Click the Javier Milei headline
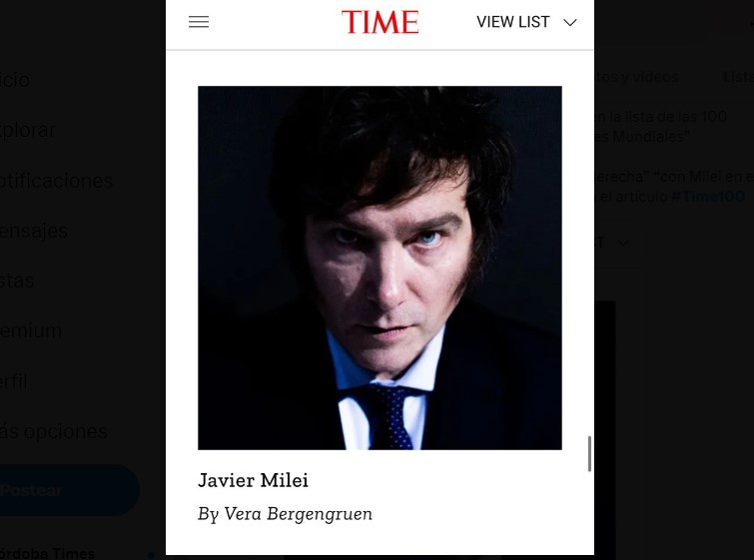The height and width of the screenshot is (560, 754). tap(253, 480)
